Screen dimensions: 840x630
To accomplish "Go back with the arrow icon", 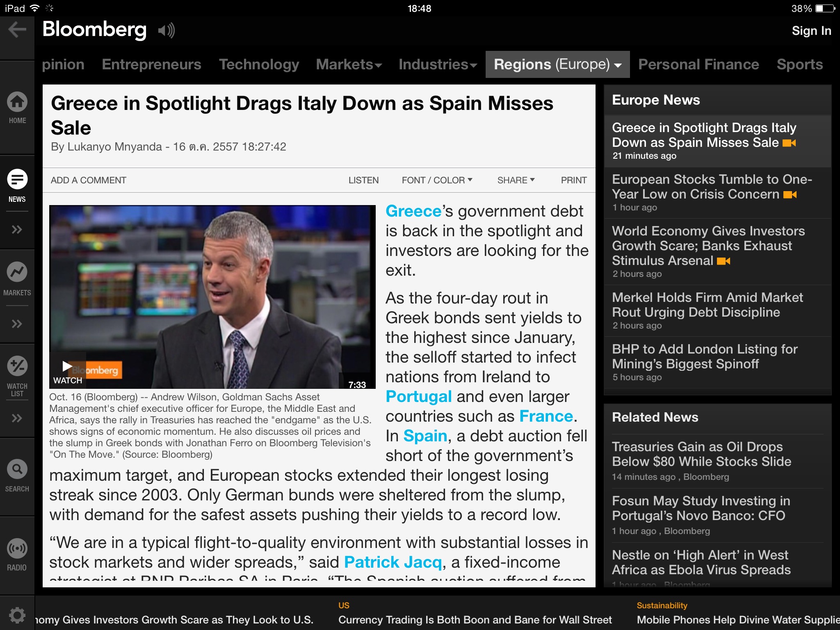I will [17, 30].
